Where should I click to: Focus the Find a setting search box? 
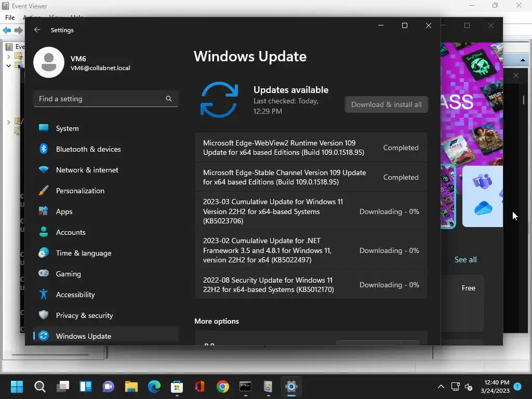(x=106, y=99)
